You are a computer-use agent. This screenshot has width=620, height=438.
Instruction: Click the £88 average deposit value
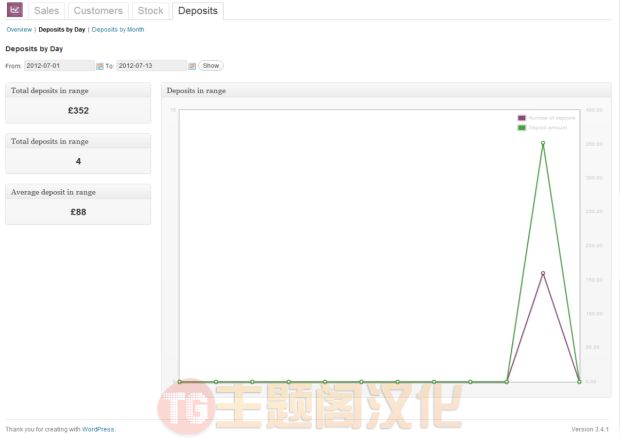coord(78,212)
